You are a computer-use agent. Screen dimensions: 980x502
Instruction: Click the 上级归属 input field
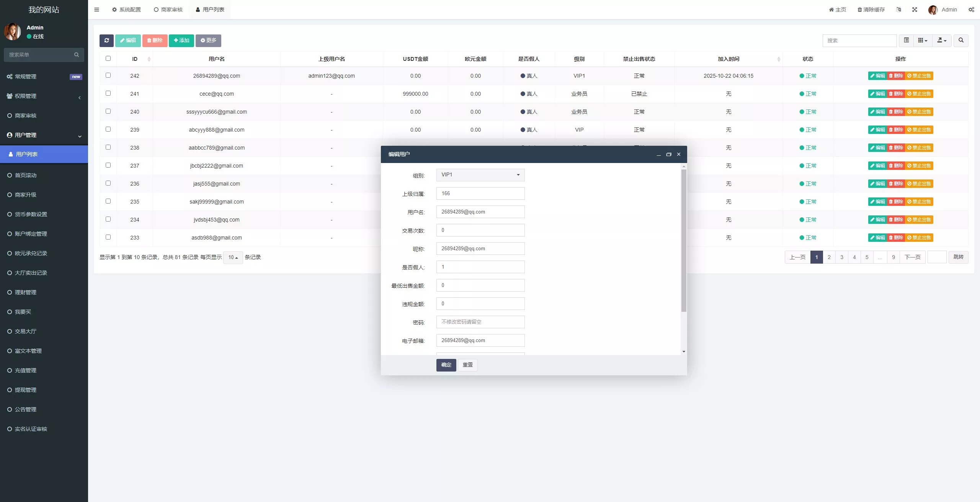[x=480, y=193]
